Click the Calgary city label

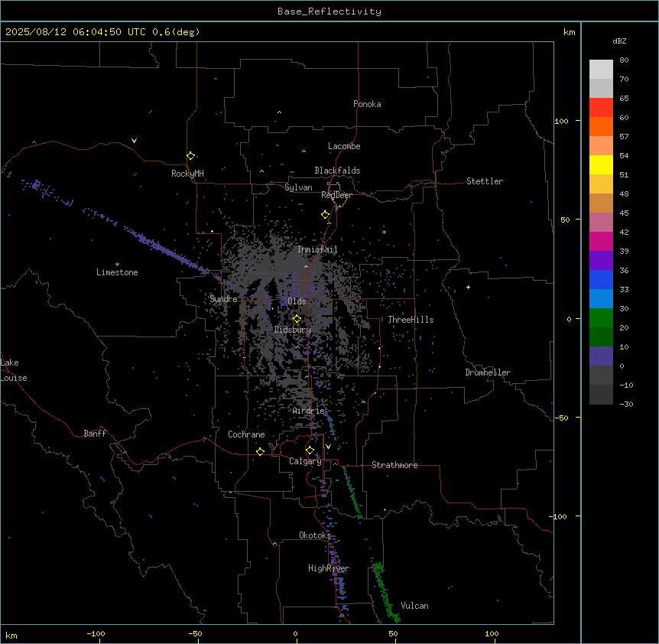[x=305, y=461]
